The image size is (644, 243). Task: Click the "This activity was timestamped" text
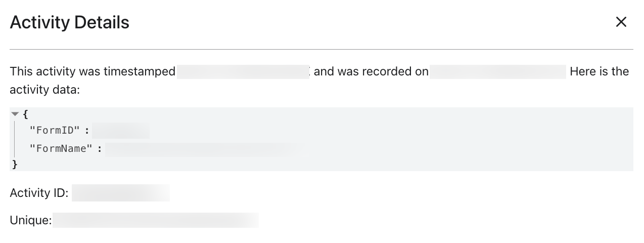(93, 72)
